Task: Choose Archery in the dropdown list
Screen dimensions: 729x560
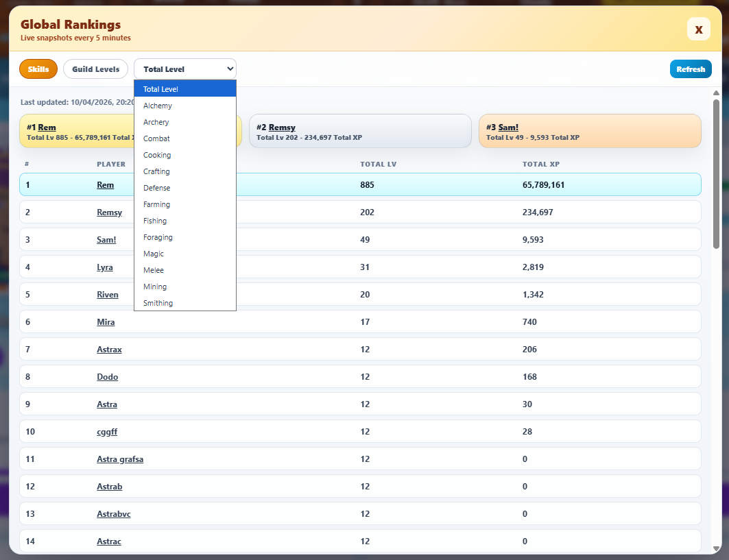Action: pos(156,122)
